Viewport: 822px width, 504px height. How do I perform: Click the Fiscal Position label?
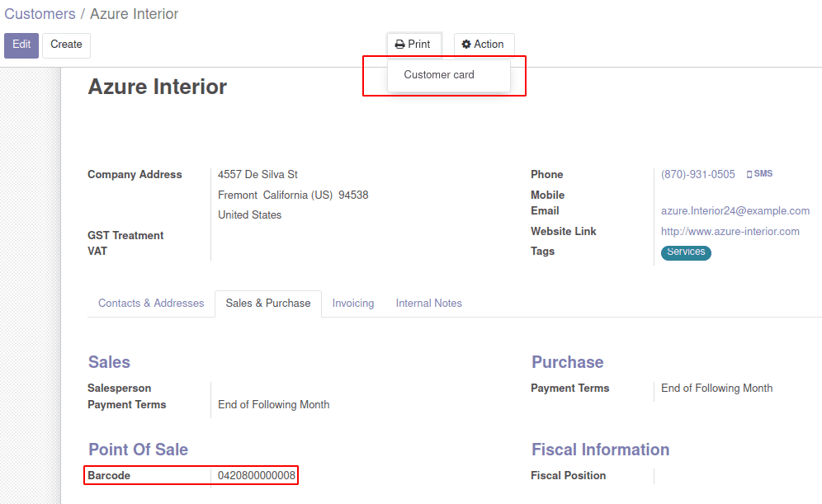pyautogui.click(x=569, y=476)
